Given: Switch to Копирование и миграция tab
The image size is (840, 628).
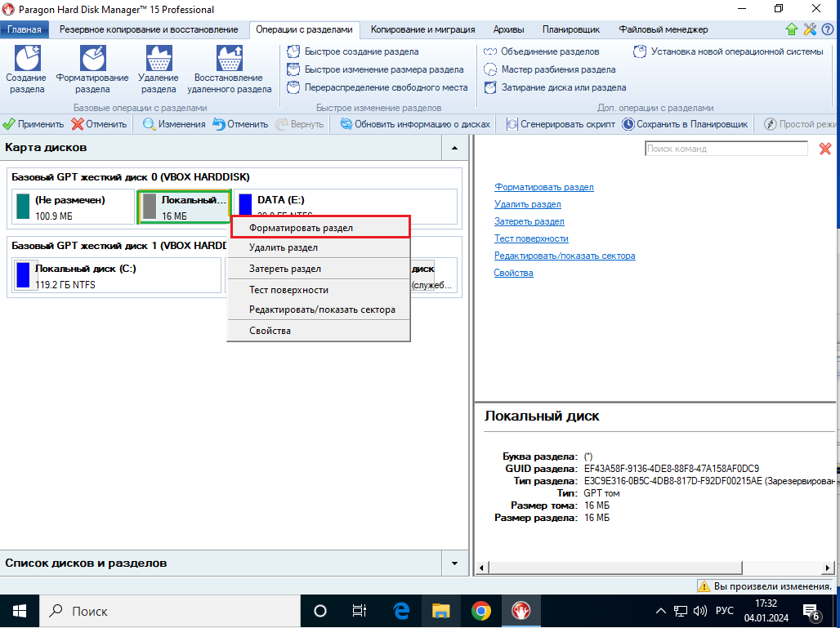Looking at the screenshot, I should click(x=422, y=29).
